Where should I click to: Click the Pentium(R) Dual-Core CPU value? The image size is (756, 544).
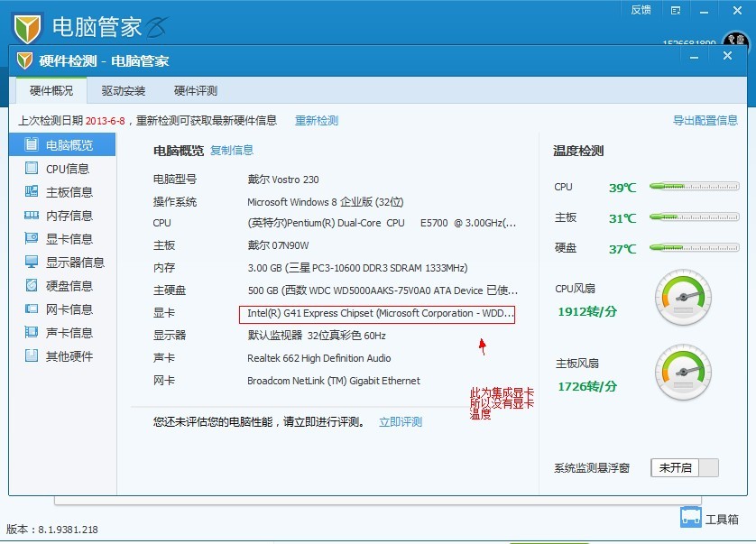point(382,224)
